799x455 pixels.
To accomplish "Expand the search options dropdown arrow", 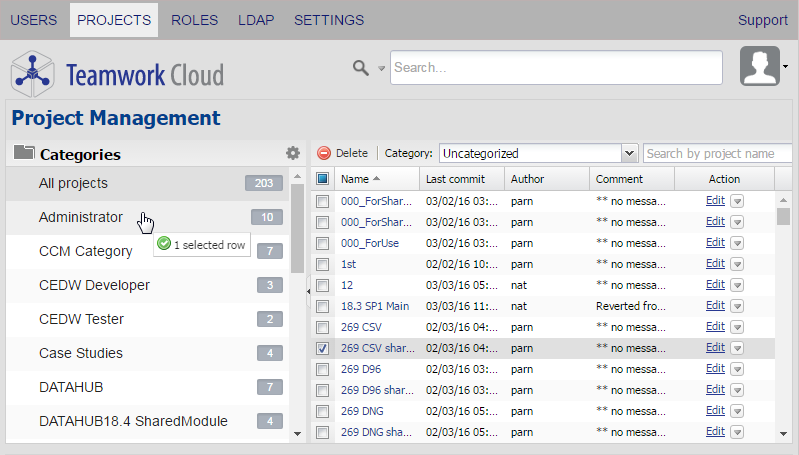I will pyautogui.click(x=381, y=69).
